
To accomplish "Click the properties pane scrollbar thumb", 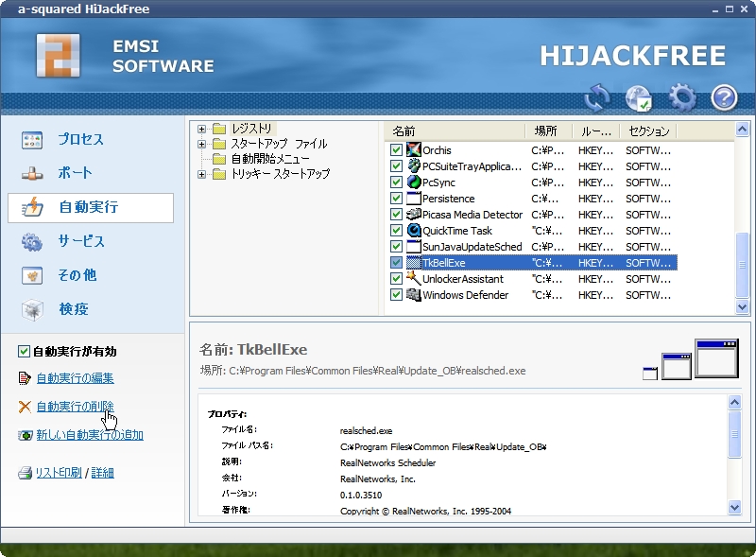I will [734, 434].
